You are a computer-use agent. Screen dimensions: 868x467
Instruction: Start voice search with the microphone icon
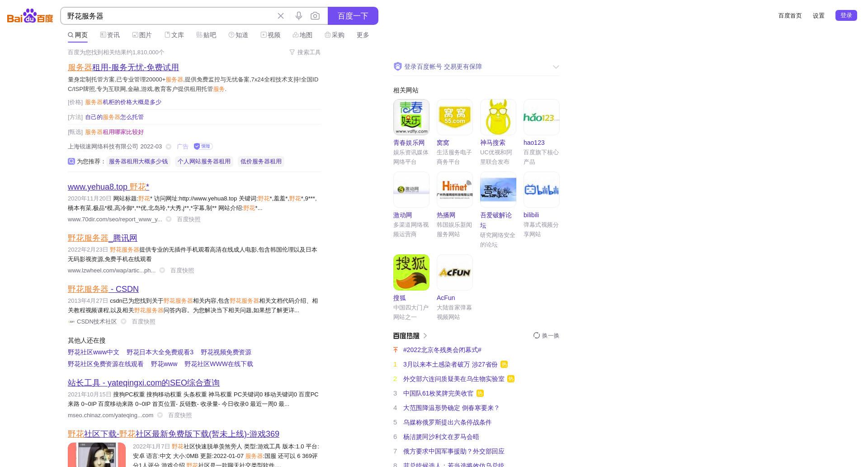(299, 16)
